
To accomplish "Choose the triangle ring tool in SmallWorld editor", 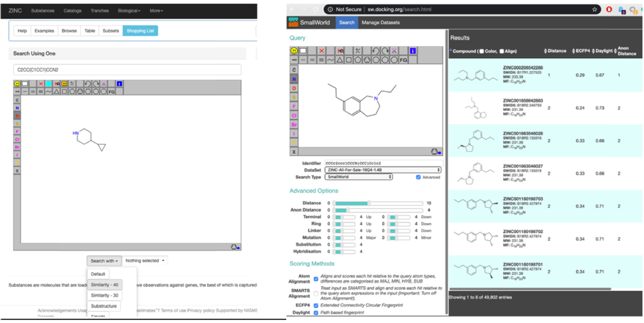I will [x=340, y=60].
